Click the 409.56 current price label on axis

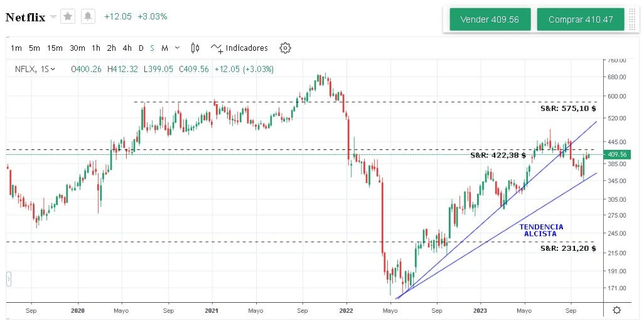tap(616, 154)
